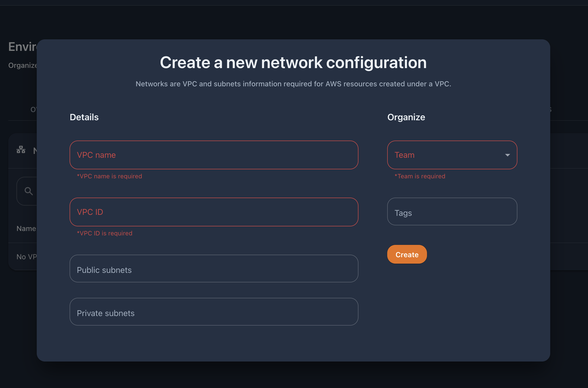
Task: Click the 'Details' section heading
Action: point(84,117)
